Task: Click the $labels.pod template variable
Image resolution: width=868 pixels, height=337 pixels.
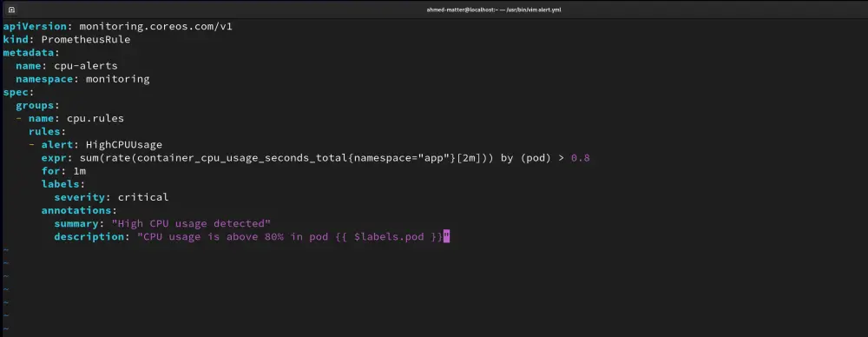Action: pos(389,237)
